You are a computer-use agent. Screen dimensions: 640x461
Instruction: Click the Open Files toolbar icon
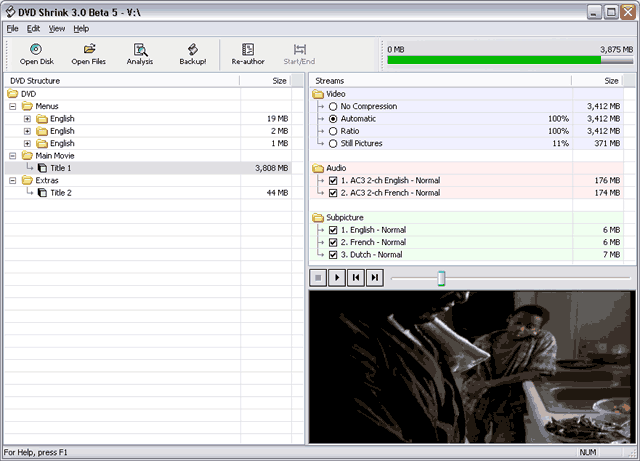(x=89, y=49)
